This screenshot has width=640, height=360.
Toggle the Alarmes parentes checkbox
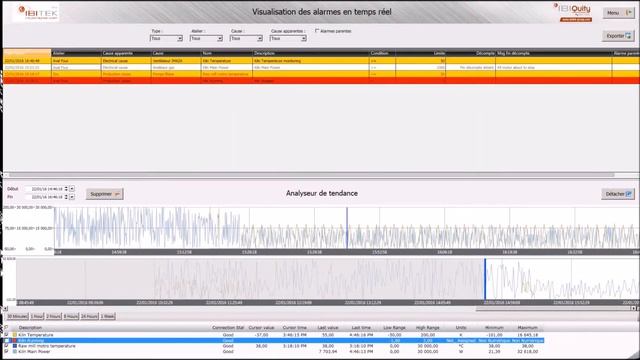[x=317, y=31]
